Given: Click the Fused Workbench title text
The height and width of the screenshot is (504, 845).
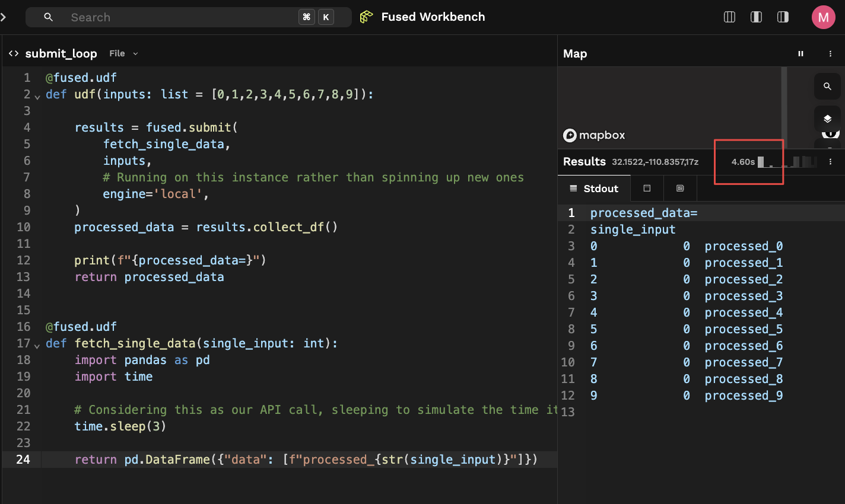Looking at the screenshot, I should coord(433,17).
